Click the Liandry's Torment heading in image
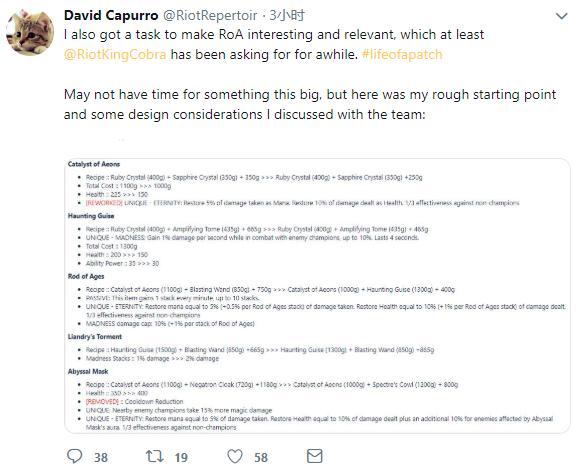The height and width of the screenshot is (471, 577). tap(95, 337)
